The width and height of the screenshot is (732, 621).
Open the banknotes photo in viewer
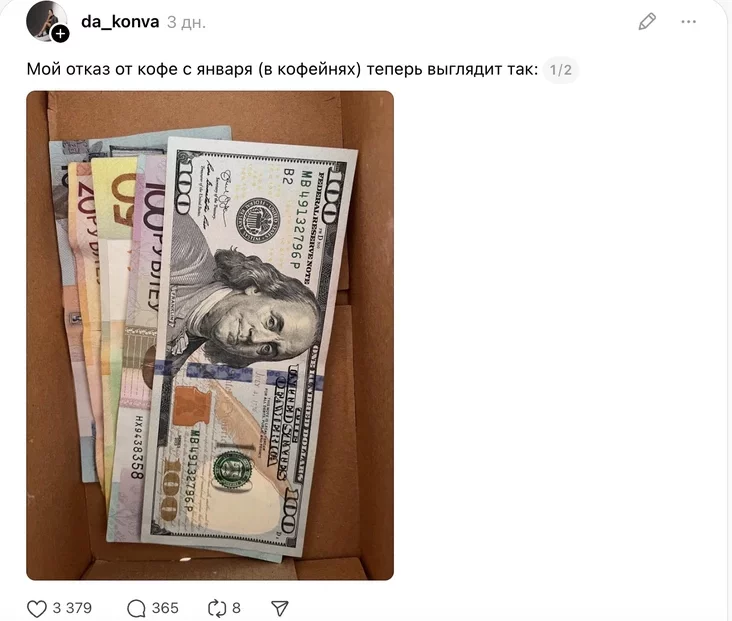(x=210, y=335)
